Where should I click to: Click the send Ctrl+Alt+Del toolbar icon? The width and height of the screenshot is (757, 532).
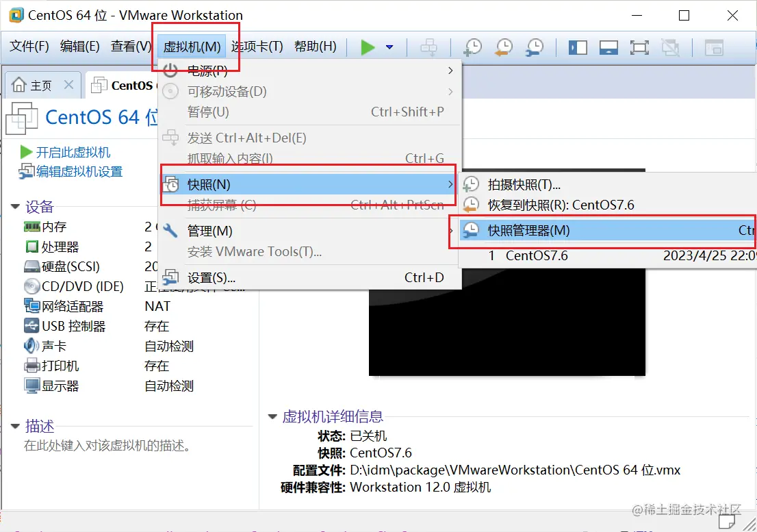click(428, 47)
